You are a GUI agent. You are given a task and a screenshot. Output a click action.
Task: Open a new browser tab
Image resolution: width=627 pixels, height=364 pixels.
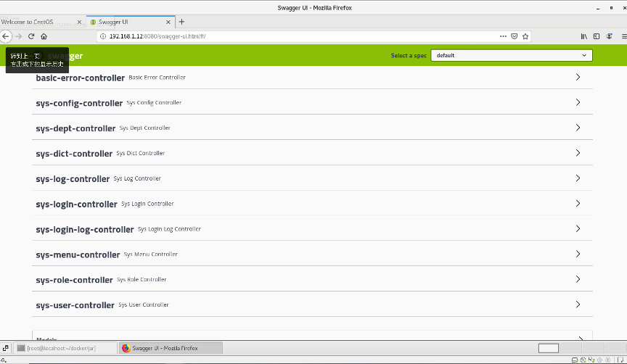point(181,22)
